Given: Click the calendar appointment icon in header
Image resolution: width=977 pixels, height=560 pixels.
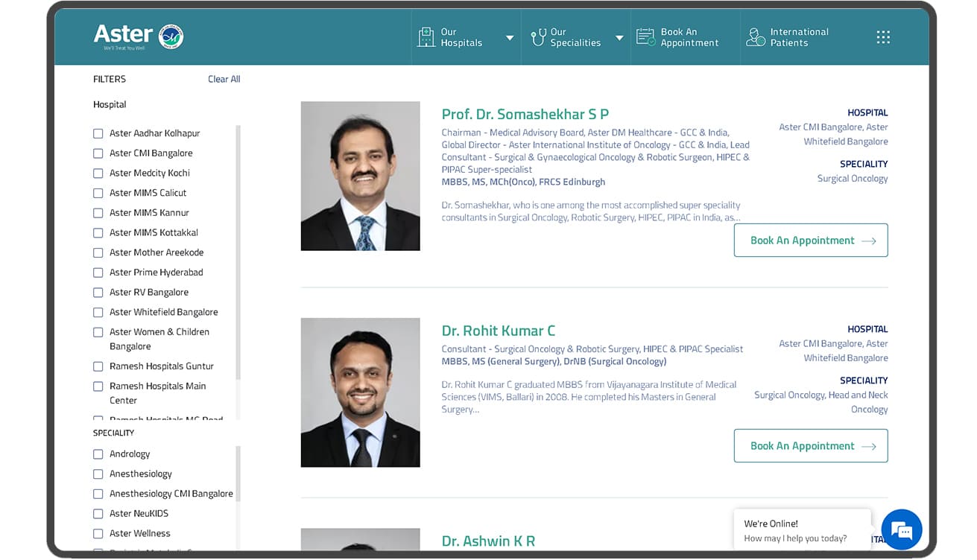Looking at the screenshot, I should pos(645,37).
